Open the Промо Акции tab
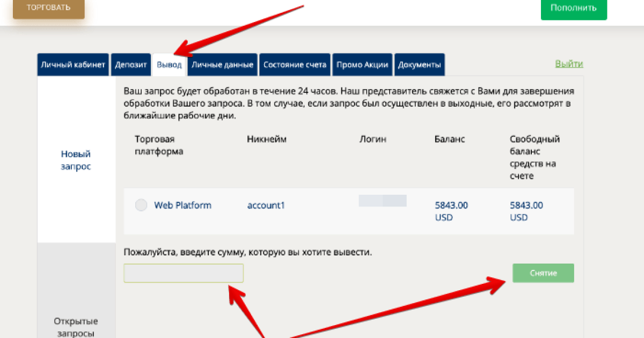 (x=362, y=65)
